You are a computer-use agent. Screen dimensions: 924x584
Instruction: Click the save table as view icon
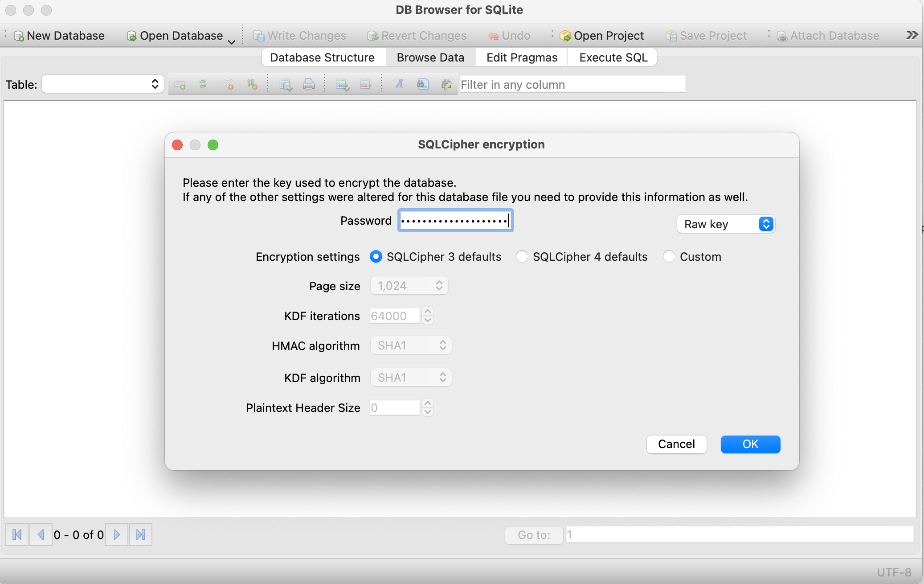286,84
